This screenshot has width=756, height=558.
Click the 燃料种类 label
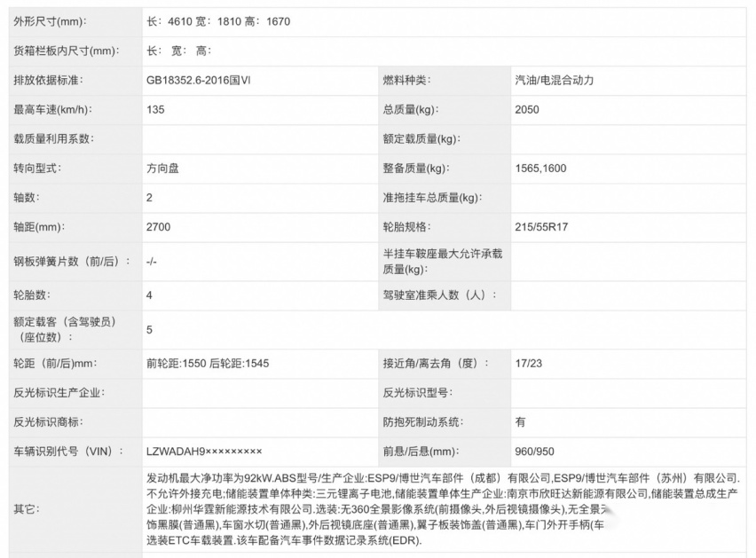click(407, 81)
